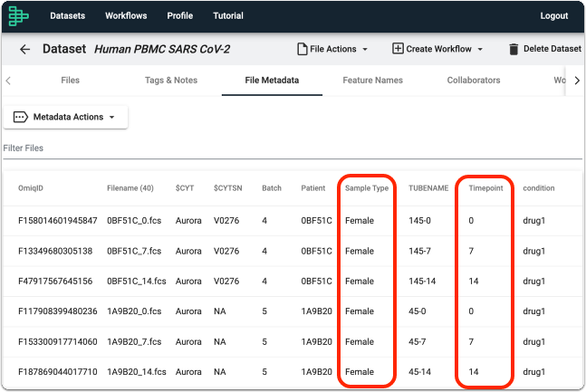This screenshot has width=586, height=392.
Task: Open the File Actions dropdown arrow
Action: pos(365,49)
